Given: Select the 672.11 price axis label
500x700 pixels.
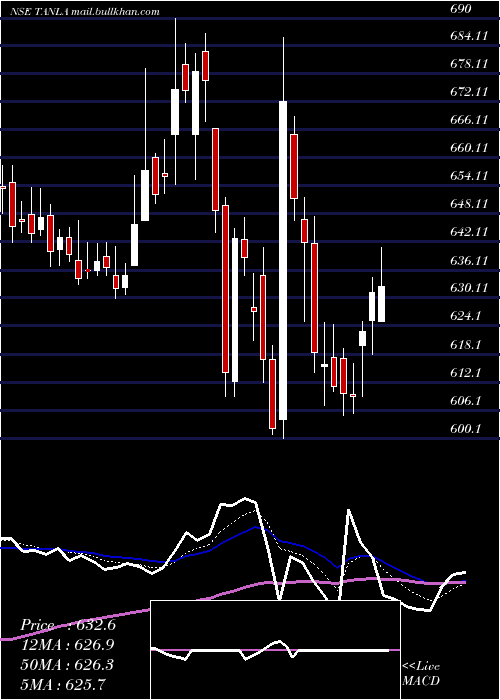Looking at the screenshot, I should pos(469,92).
